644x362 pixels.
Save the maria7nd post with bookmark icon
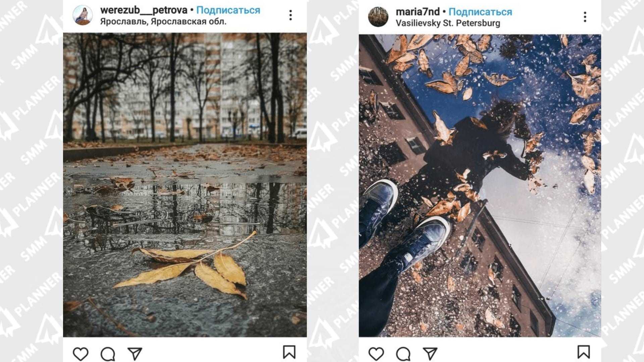click(x=584, y=352)
